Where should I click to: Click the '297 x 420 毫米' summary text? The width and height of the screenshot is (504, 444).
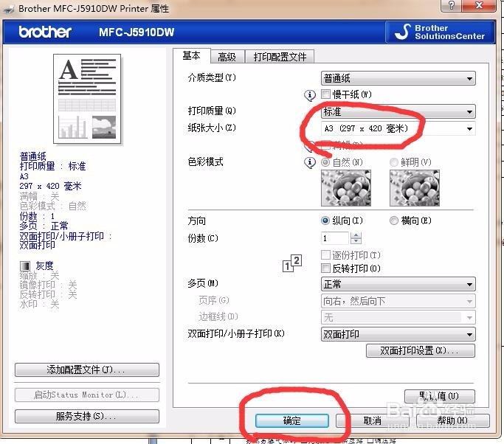50,186
